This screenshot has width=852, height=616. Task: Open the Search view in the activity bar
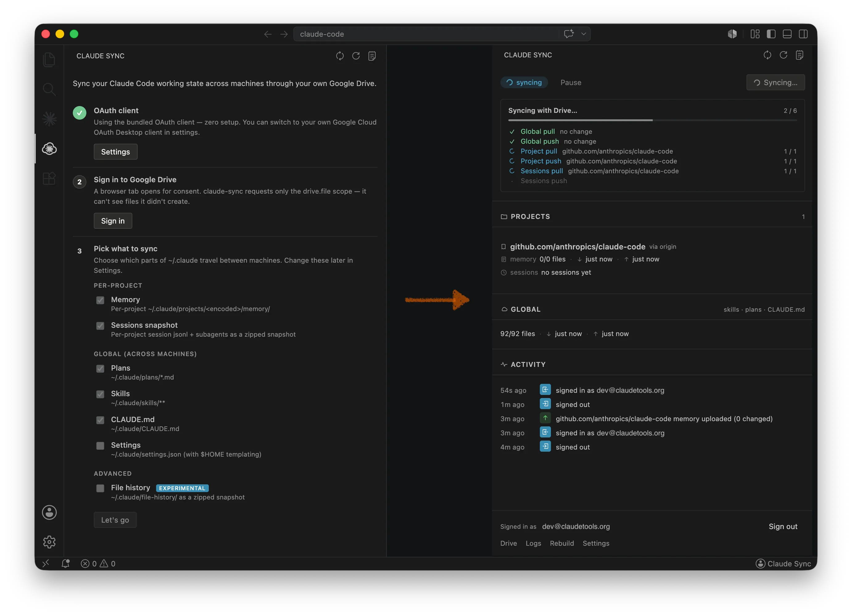coord(49,89)
